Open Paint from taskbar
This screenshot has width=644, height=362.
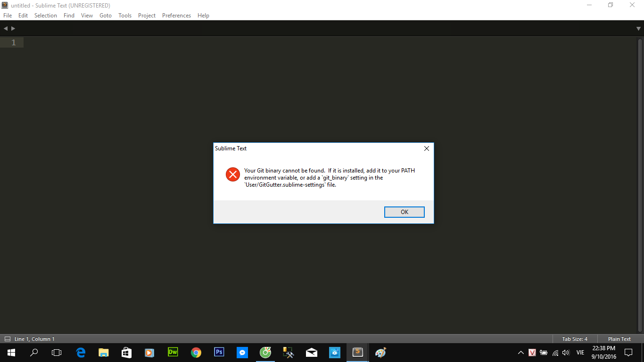380,353
